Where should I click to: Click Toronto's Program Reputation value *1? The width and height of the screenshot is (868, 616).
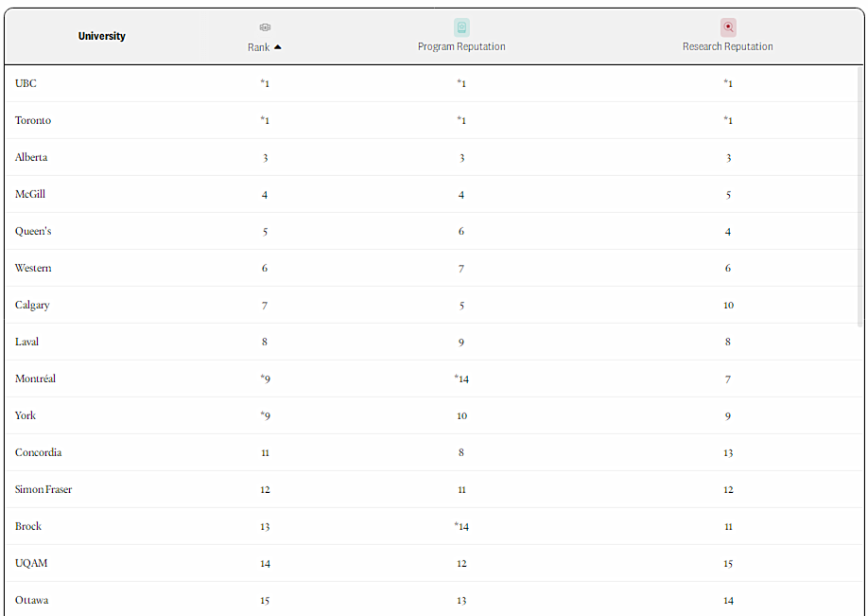click(461, 120)
